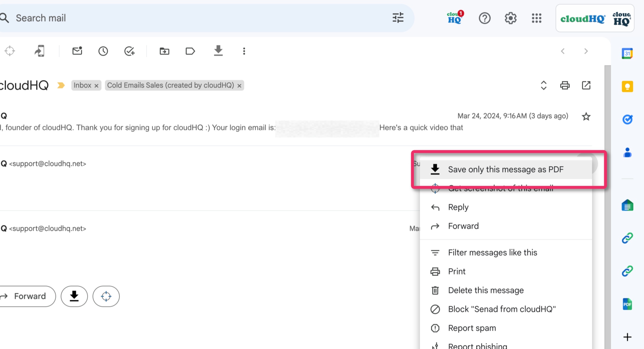Viewport: 644px width, 349px height.
Task: Open the Google apps grid
Action: (x=537, y=18)
